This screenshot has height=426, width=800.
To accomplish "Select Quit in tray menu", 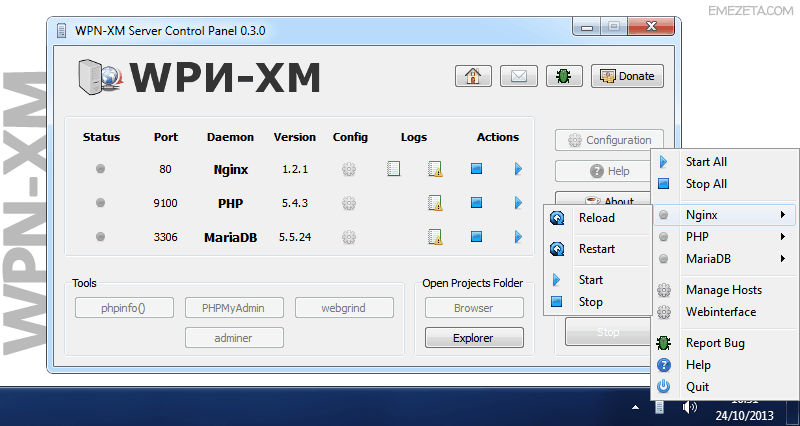I will pos(724,387).
